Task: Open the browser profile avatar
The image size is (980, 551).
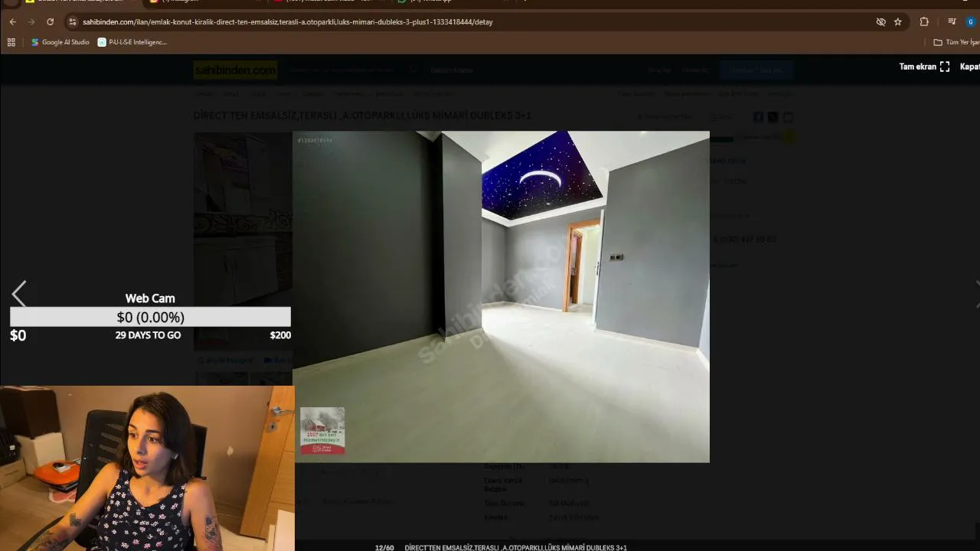Action: pyautogui.click(x=971, y=22)
